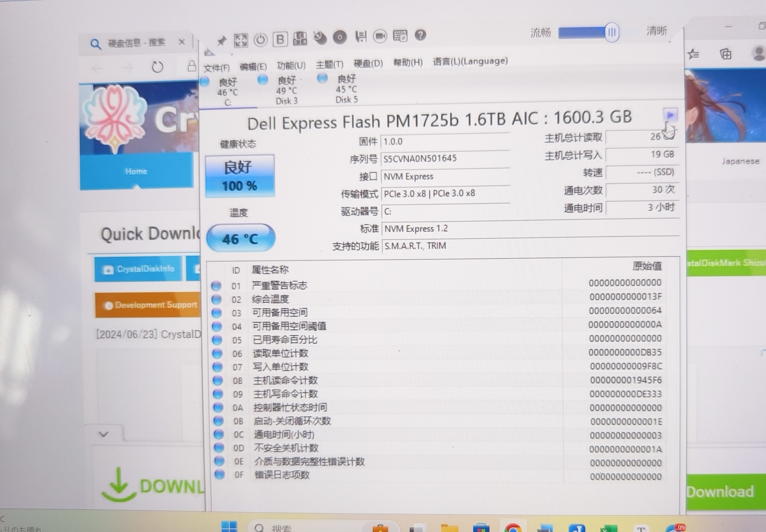Screen dimensions: 766x532
Task: Click the S.M.A.R.T., TRIM features field
Action: pos(530,245)
